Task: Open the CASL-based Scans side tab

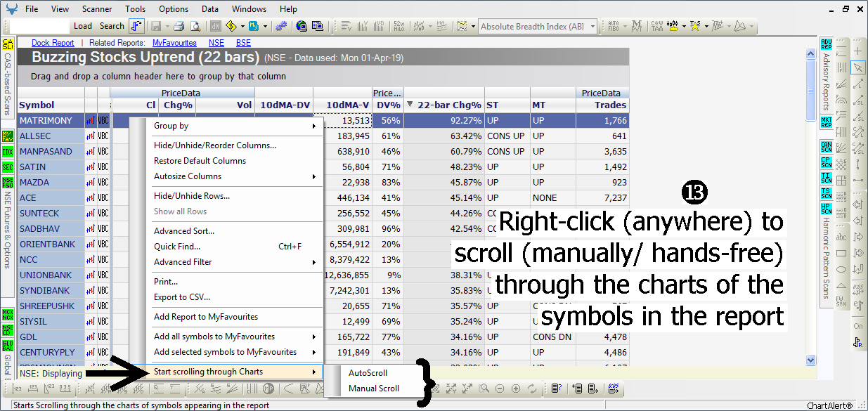Action: (8, 77)
